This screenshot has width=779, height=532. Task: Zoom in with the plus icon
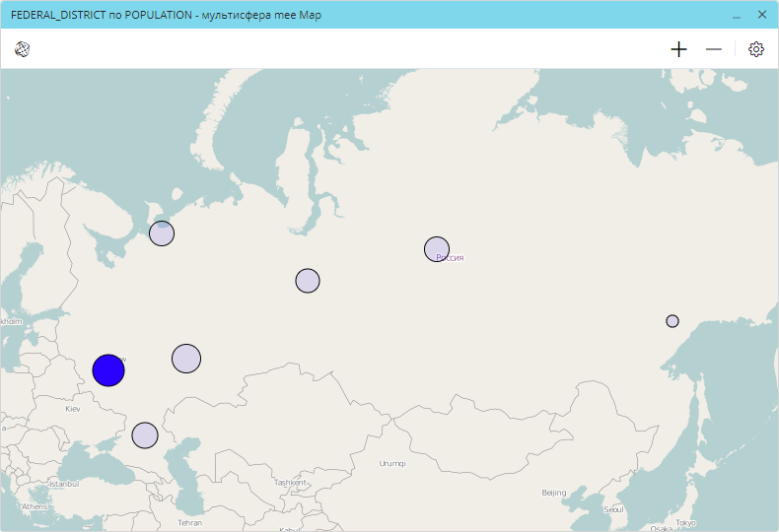point(678,49)
